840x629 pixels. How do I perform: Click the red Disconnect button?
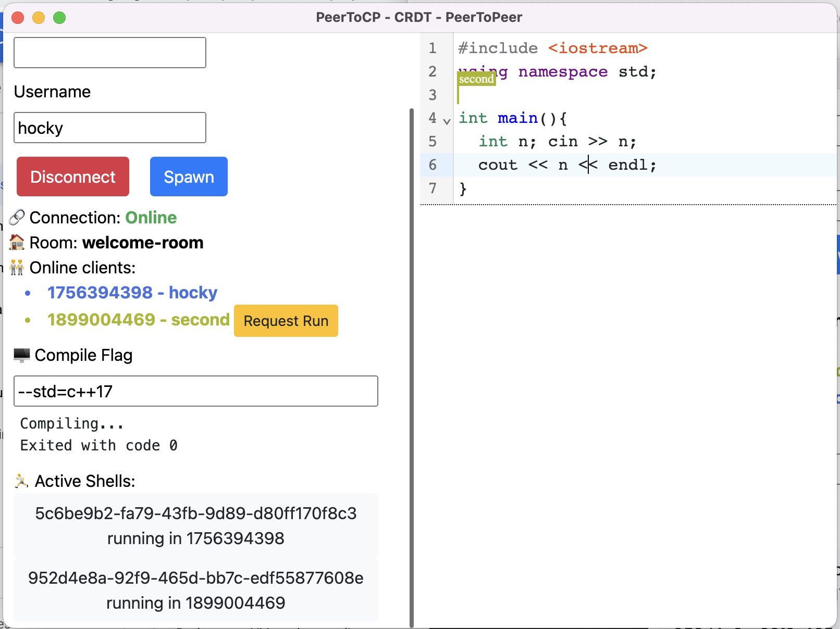pos(73,177)
